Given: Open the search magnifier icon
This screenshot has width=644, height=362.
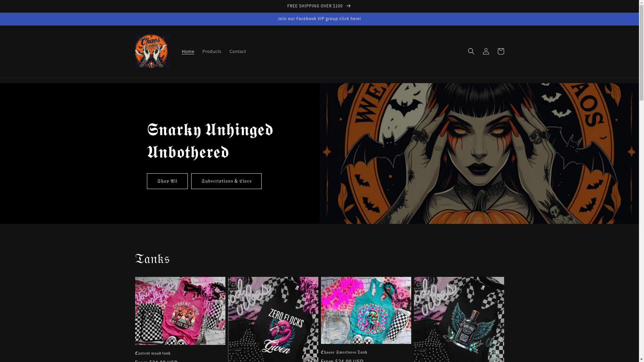Looking at the screenshot, I should click(x=471, y=51).
